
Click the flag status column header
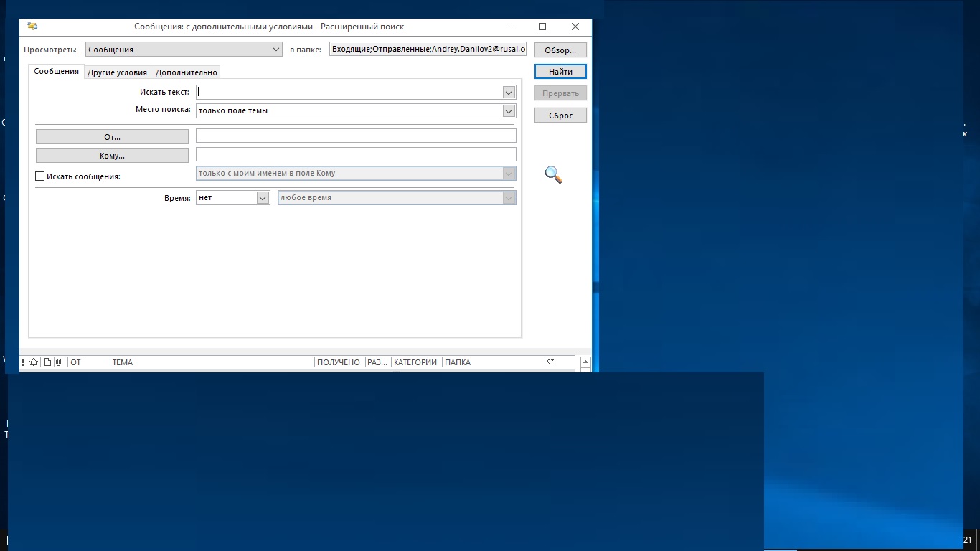tap(550, 362)
